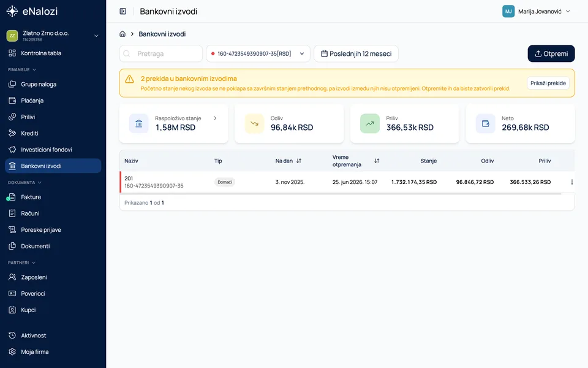This screenshot has height=368, width=588.
Task: Collapse the sidebar panel toggle icon
Action: point(123,11)
